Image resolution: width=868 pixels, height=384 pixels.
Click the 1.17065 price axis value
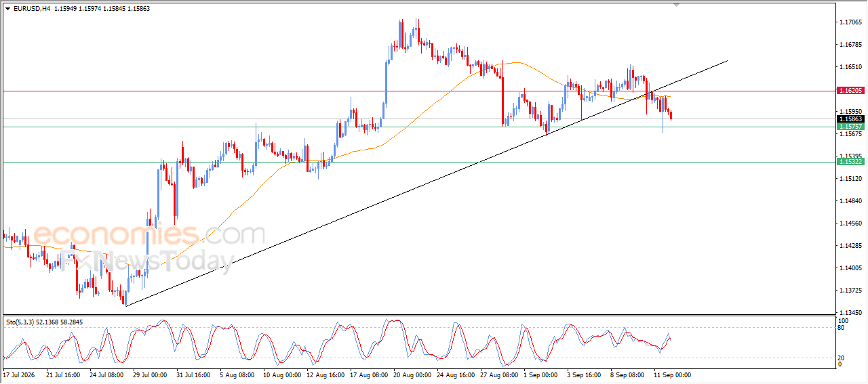click(851, 22)
